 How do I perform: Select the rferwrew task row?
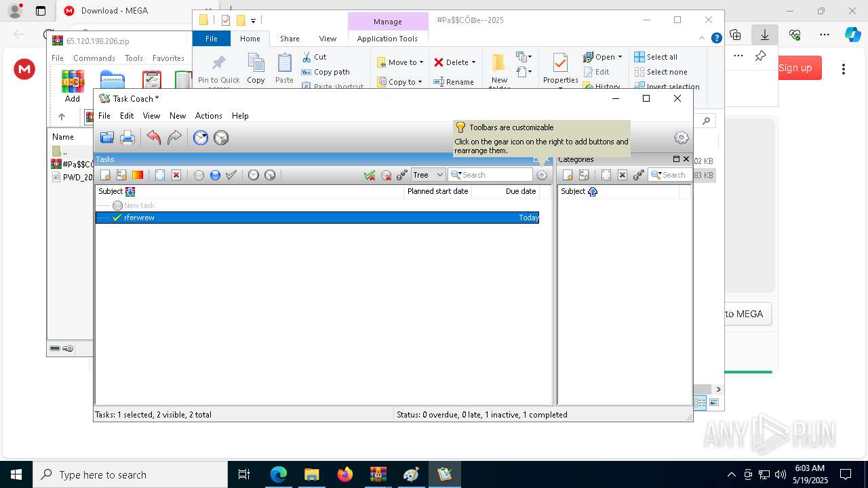point(317,218)
